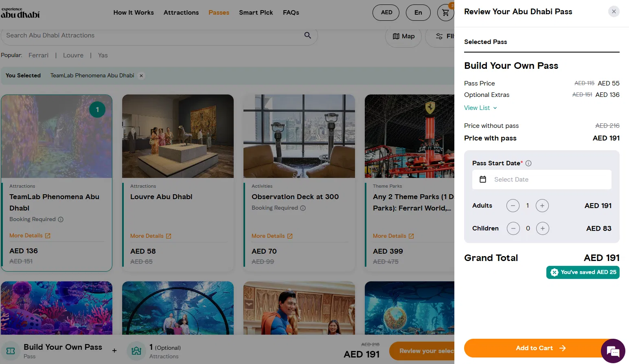
Task: Click the Select Date input field
Action: [541, 180]
